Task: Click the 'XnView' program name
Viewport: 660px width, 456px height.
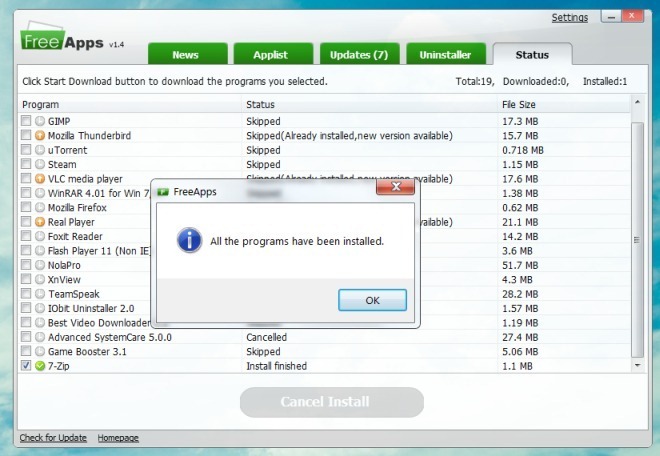Action: pyautogui.click(x=64, y=280)
